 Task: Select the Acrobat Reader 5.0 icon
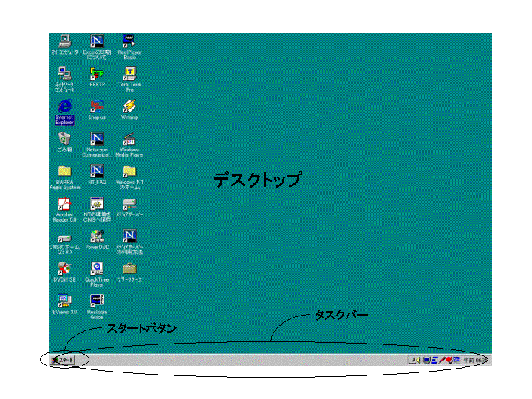(x=64, y=204)
